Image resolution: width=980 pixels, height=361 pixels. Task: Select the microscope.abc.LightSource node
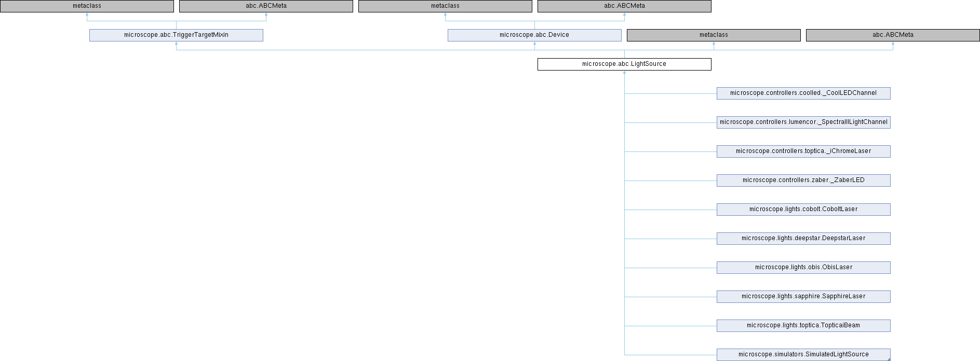point(624,64)
